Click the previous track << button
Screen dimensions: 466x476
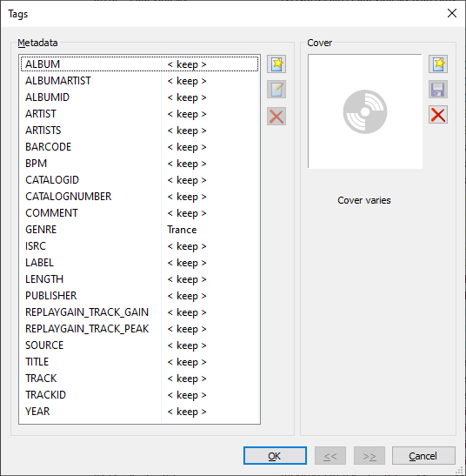330,456
